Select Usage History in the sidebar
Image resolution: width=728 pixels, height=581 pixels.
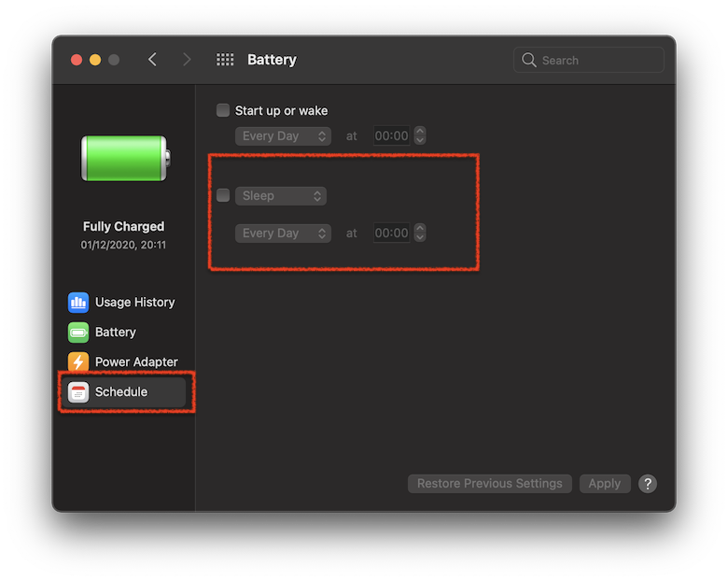(x=123, y=303)
